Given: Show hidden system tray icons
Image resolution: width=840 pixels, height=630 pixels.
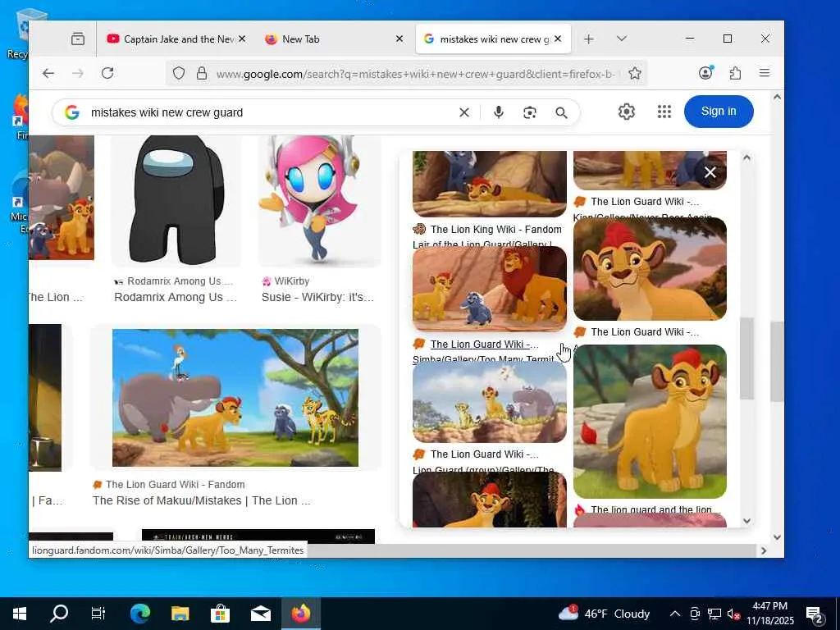Looking at the screenshot, I should coord(675,614).
